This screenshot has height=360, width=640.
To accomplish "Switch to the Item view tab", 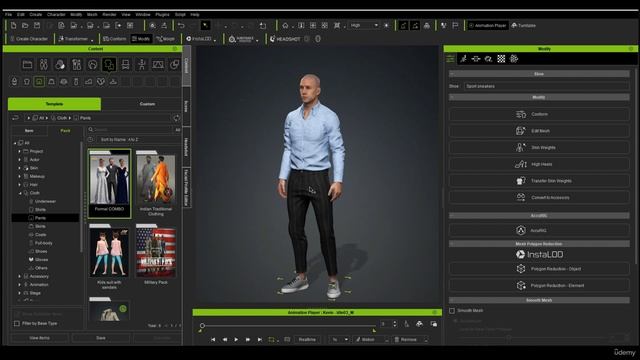I will point(29,131).
